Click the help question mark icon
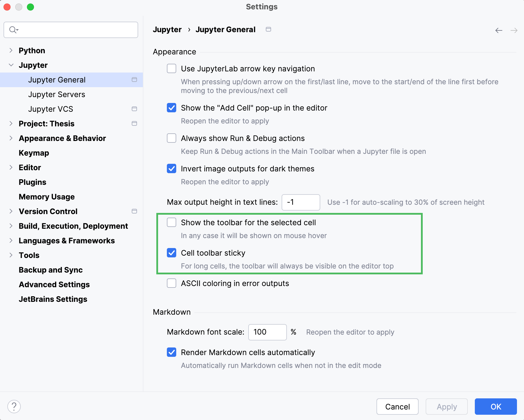This screenshot has width=524, height=420. point(14,406)
